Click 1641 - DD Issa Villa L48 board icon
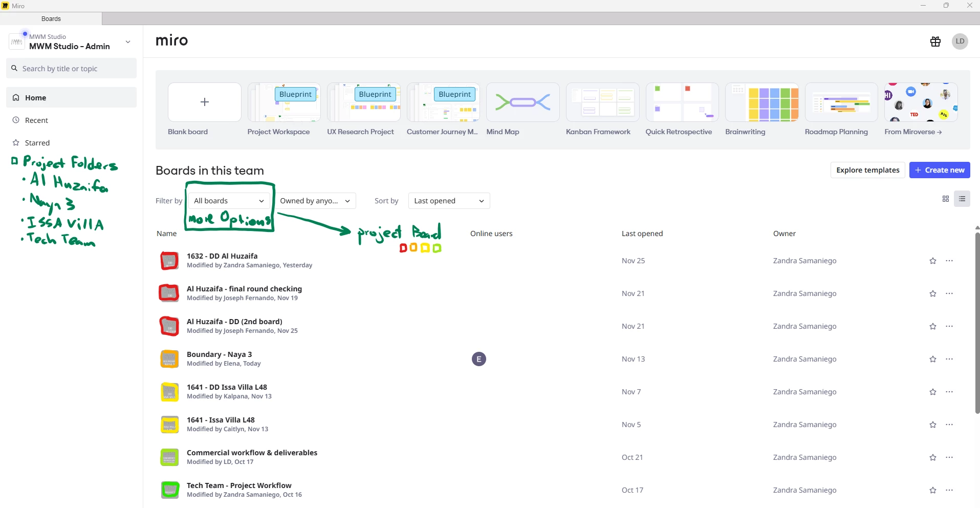 click(x=169, y=392)
